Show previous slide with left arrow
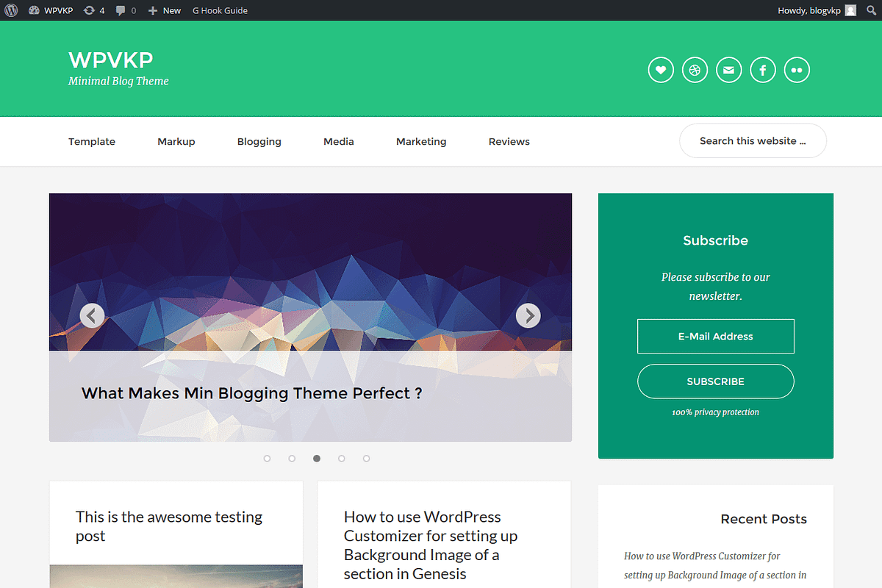This screenshot has height=588, width=882. pyautogui.click(x=92, y=315)
